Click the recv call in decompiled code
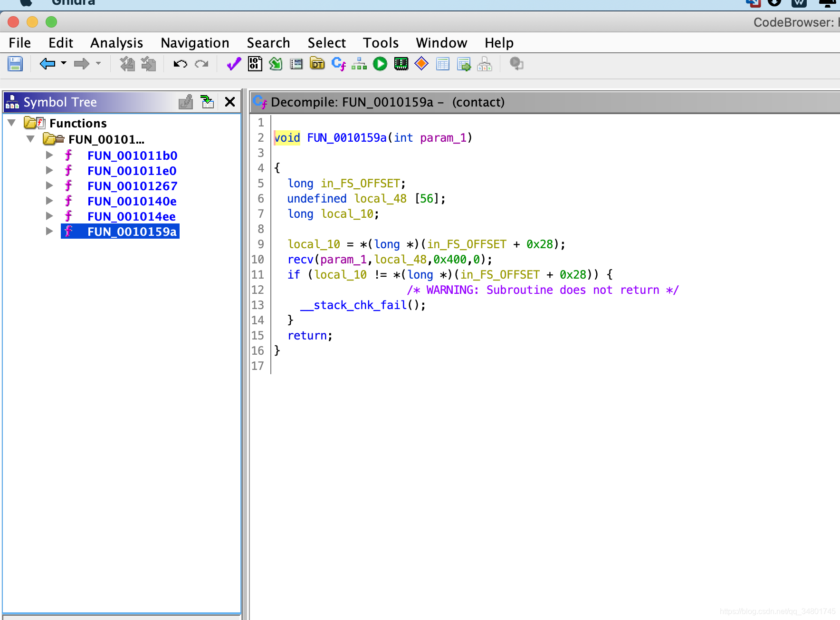This screenshot has width=840, height=620. coord(300,260)
